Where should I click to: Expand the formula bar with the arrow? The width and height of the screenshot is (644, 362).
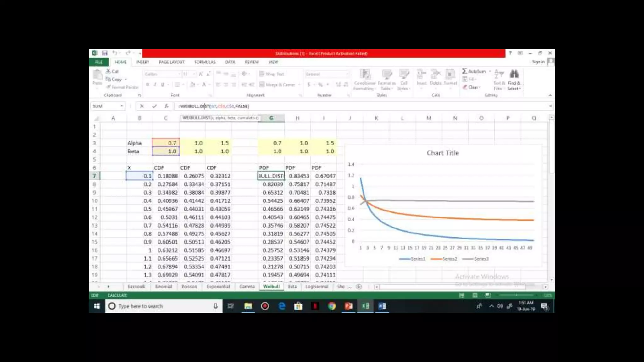550,106
